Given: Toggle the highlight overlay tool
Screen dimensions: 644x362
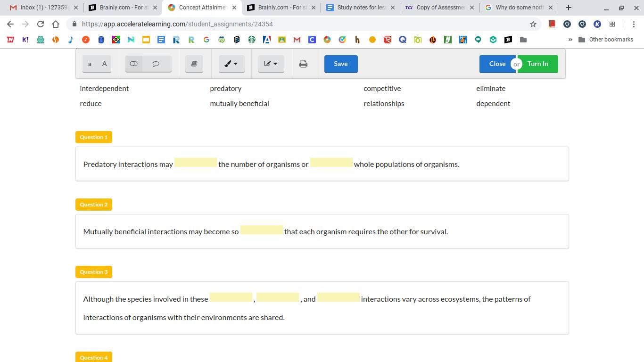Looking at the screenshot, I should pyautogui.click(x=134, y=64).
